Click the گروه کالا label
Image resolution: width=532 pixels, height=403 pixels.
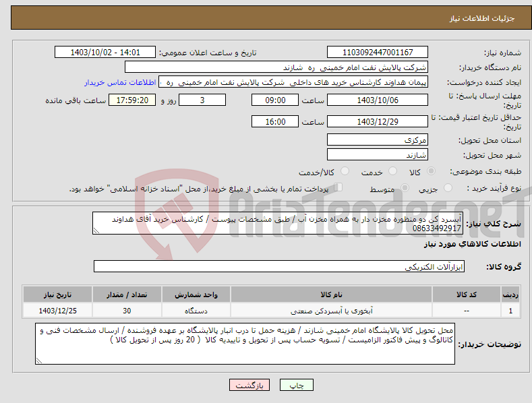(x=504, y=267)
